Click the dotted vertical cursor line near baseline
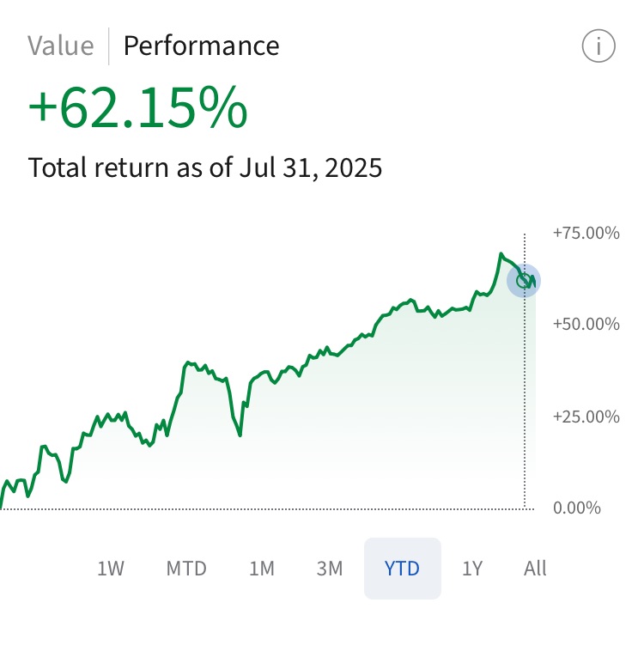Screen dimensions: 644x651 [525, 478]
